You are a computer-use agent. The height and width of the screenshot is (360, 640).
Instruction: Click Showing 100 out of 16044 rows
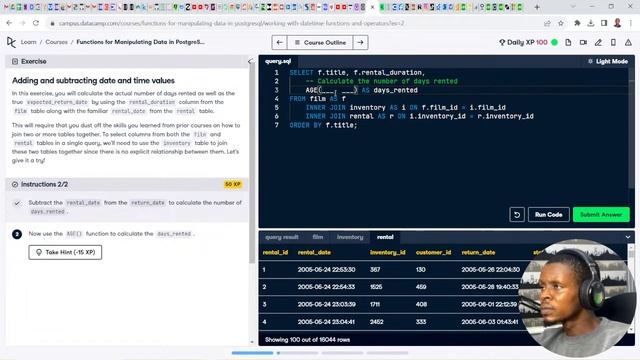[x=307, y=340]
